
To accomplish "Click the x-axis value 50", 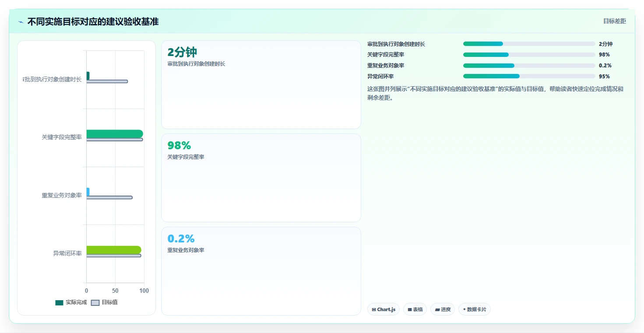I will click(115, 291).
